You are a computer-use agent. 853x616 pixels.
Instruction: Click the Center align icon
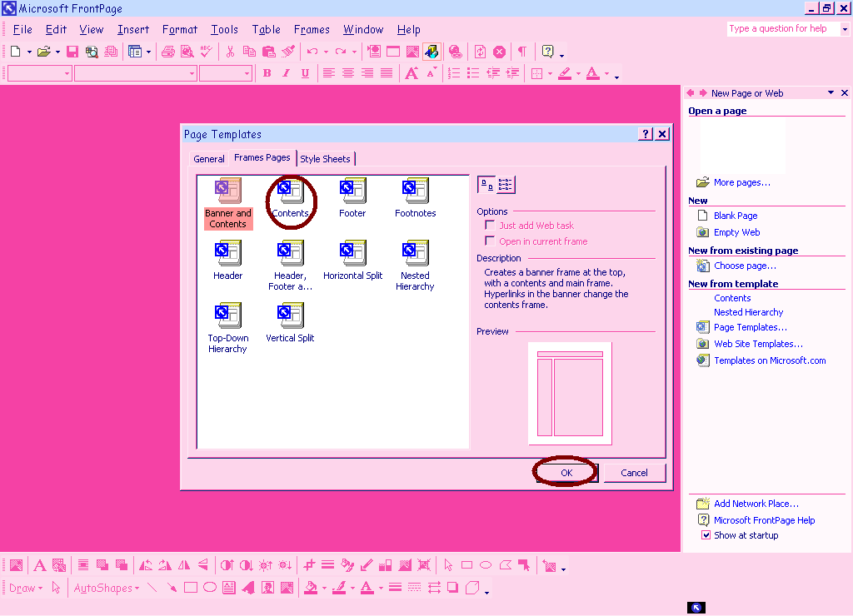click(348, 73)
